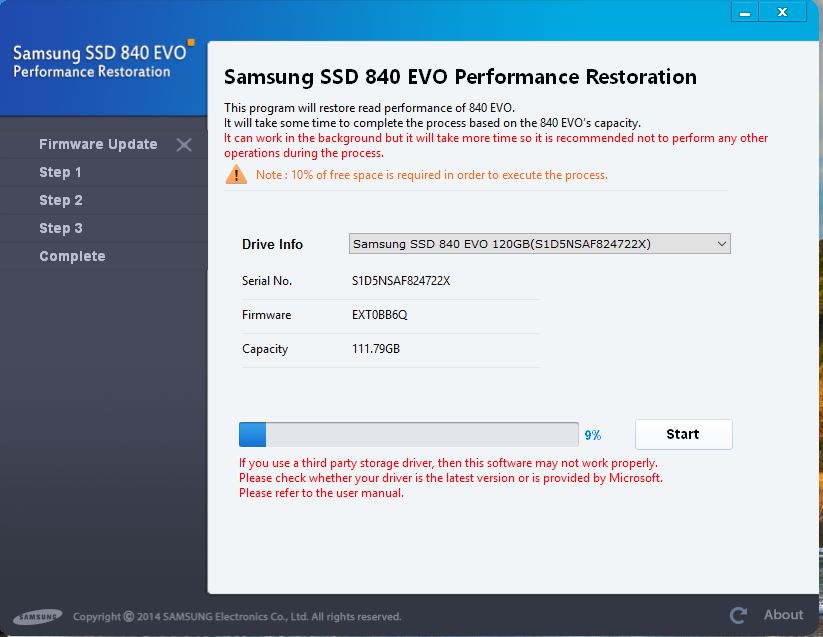Click the Samsung logo in the footer
Viewport: 823px width, 637px height.
(38, 616)
